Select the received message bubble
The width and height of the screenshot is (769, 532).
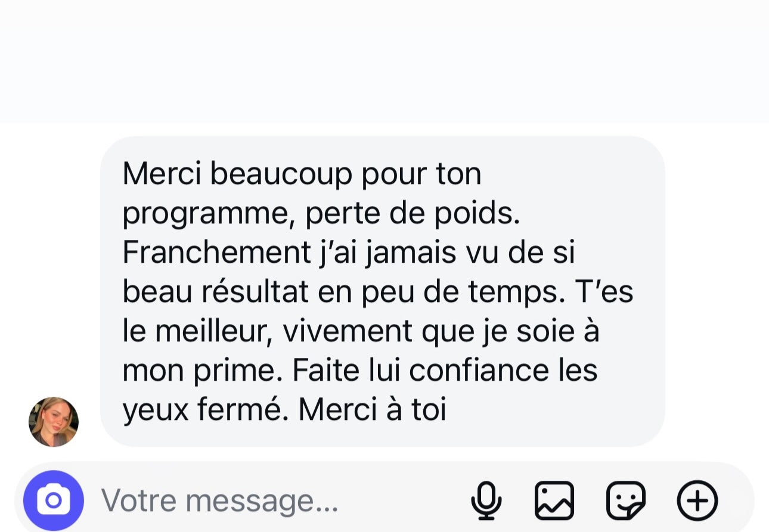[382, 291]
